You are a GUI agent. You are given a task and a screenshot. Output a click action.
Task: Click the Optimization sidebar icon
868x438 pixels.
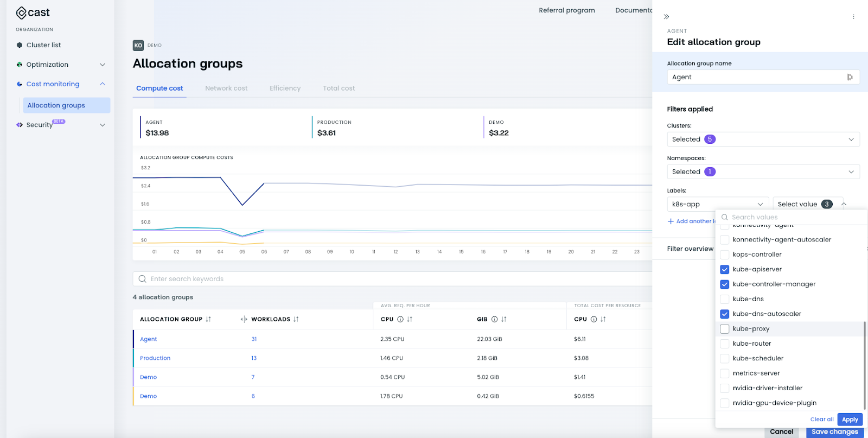[x=20, y=65]
